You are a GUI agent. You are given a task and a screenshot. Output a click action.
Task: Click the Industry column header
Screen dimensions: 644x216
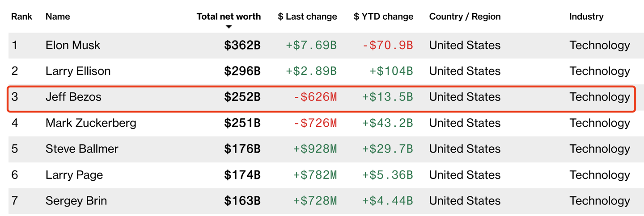point(586,17)
